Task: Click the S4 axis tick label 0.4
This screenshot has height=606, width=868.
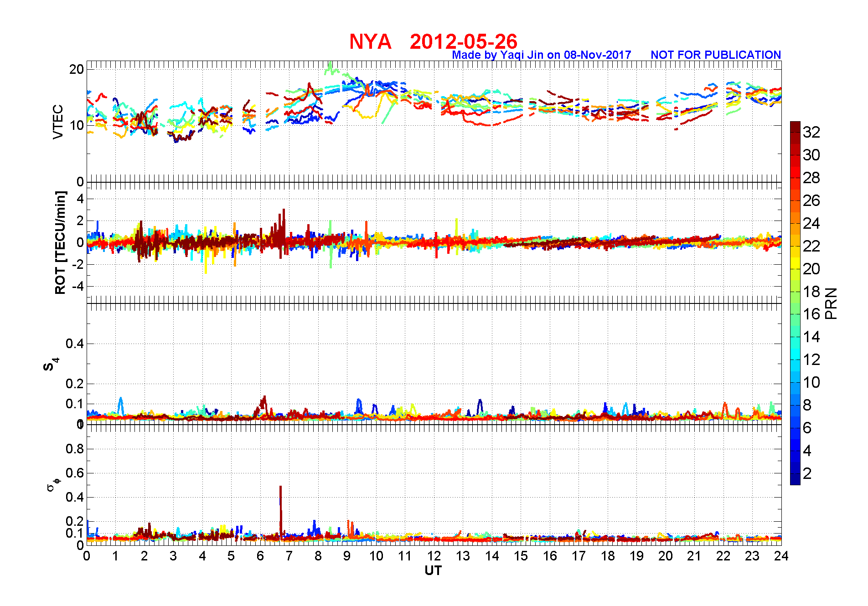Action: point(75,344)
